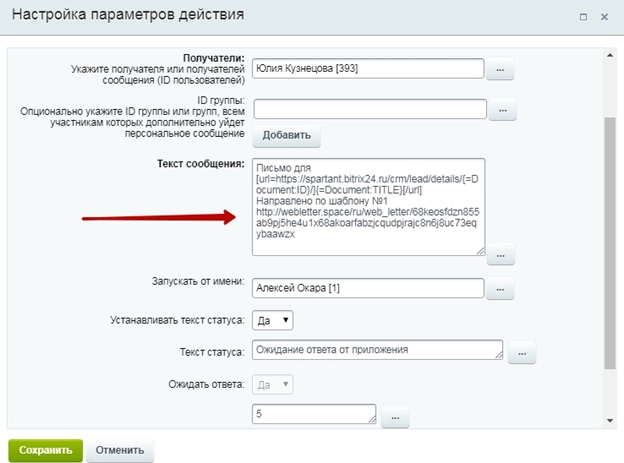This screenshot has width=624, height=463.
Task: Click Добавить button under ID группы
Action: pos(286,136)
